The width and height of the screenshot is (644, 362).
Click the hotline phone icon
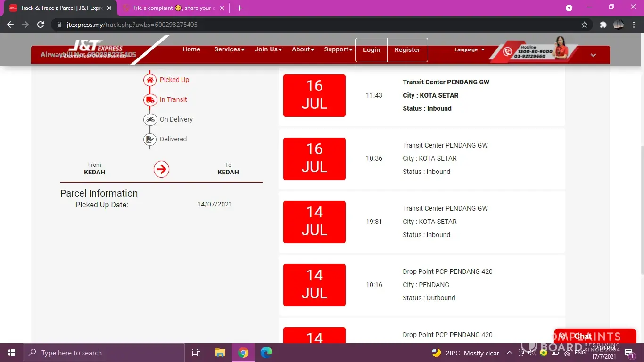pos(507,52)
